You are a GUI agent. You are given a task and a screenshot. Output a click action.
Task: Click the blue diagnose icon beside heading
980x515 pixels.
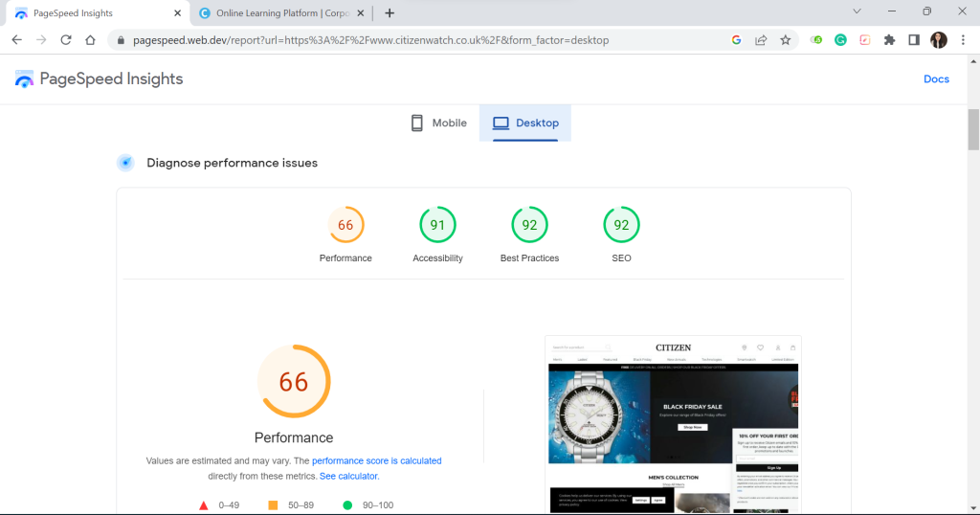point(125,163)
